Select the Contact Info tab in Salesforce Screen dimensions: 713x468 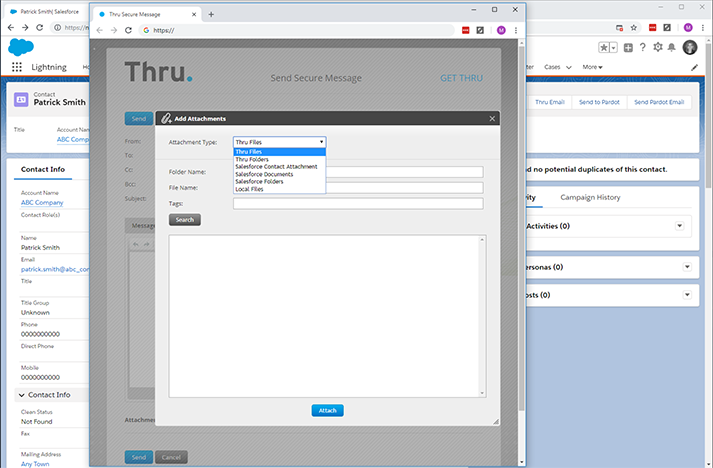click(43, 169)
